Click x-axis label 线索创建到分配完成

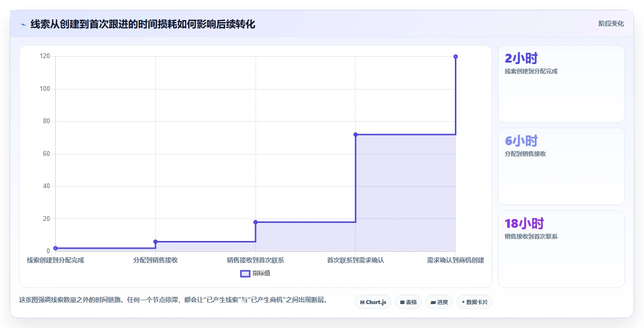click(x=55, y=260)
